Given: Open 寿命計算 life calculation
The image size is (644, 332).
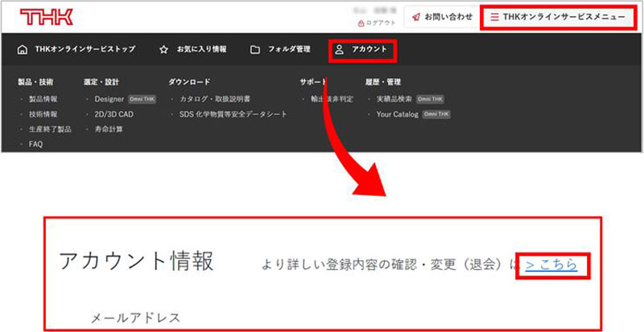Looking at the screenshot, I should pyautogui.click(x=109, y=129).
